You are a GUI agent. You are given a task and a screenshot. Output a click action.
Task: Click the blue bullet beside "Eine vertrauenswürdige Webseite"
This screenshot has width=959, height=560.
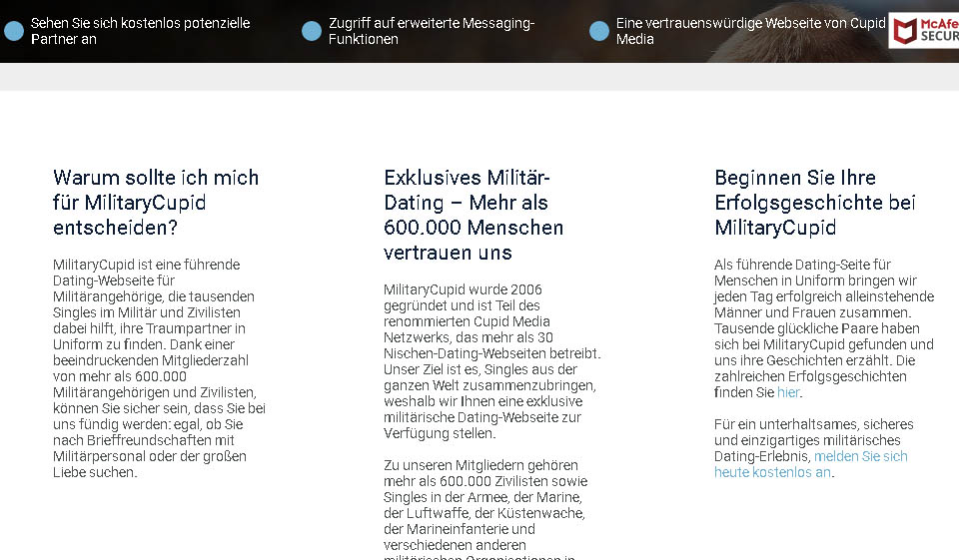pos(599,31)
